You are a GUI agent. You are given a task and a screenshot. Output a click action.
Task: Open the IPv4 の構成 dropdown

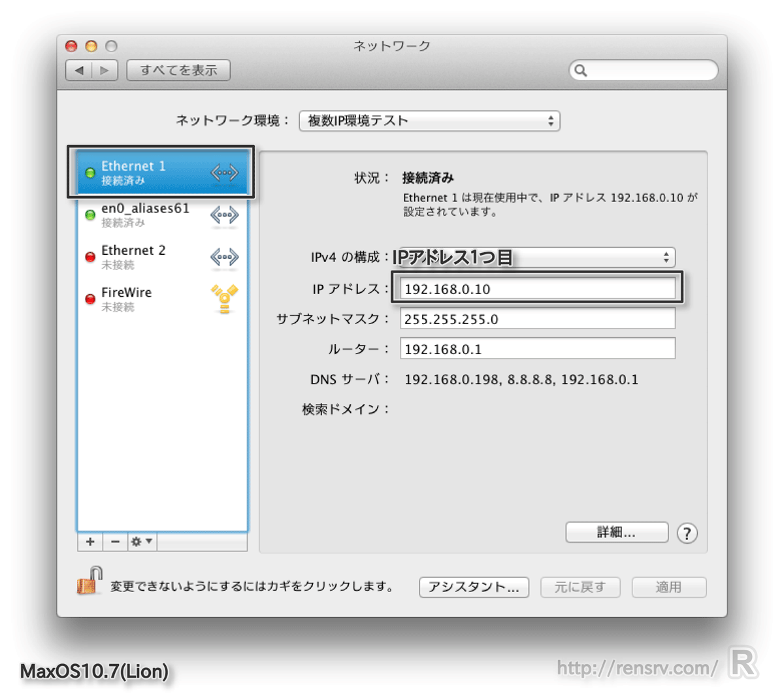(534, 257)
